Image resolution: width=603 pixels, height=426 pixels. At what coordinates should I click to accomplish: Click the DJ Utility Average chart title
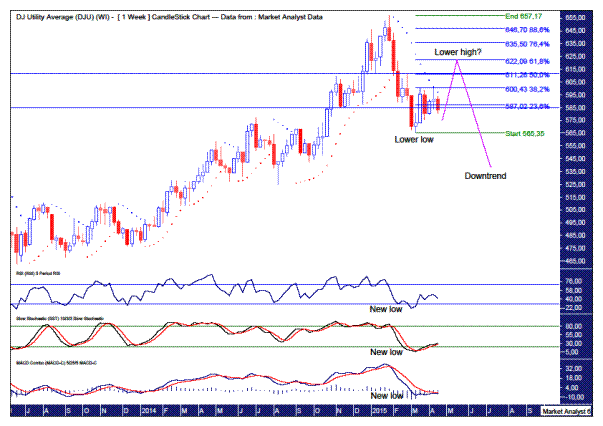click(169, 17)
